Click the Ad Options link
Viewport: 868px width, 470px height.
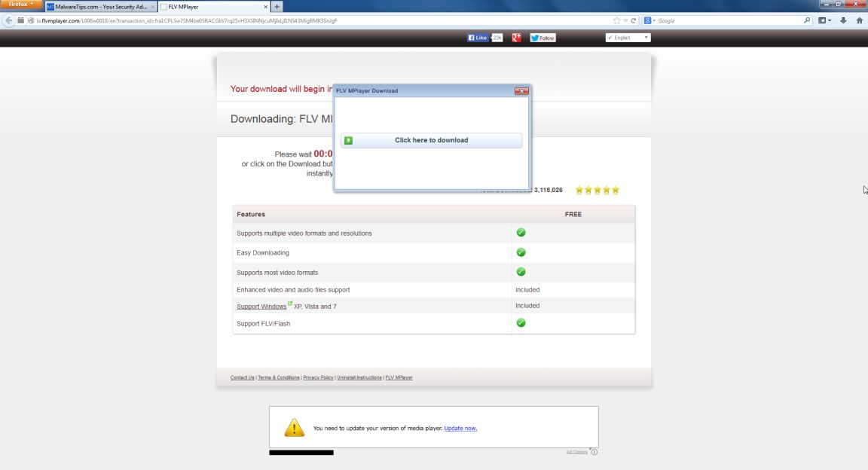click(x=577, y=452)
